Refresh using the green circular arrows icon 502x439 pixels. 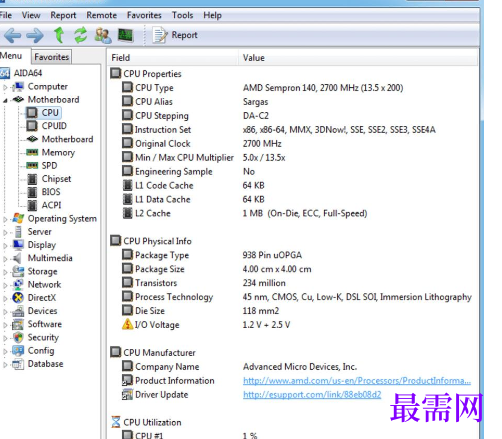[81, 35]
